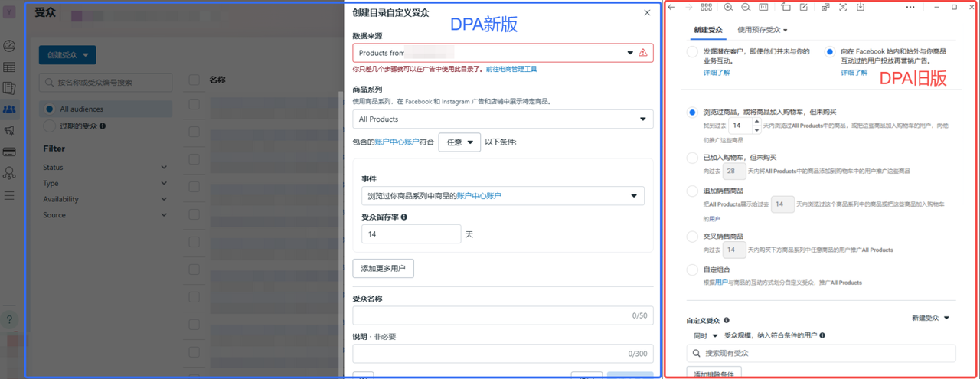Click the forward arrow in the viewer toolbar
The height and width of the screenshot is (379, 980).
click(x=688, y=7)
